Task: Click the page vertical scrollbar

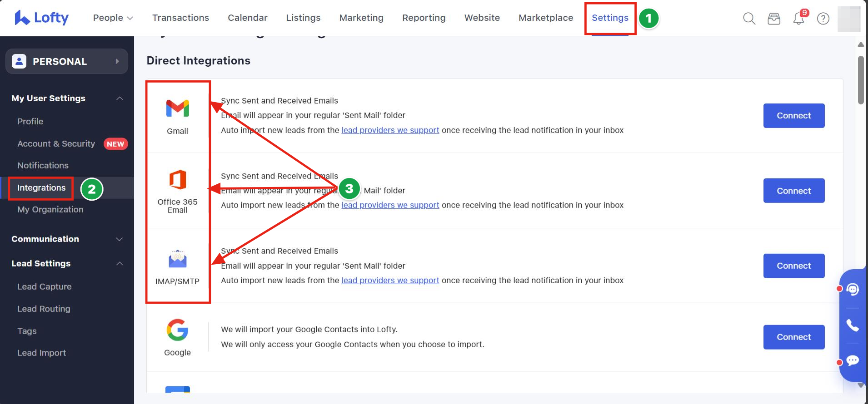Action: tap(861, 80)
